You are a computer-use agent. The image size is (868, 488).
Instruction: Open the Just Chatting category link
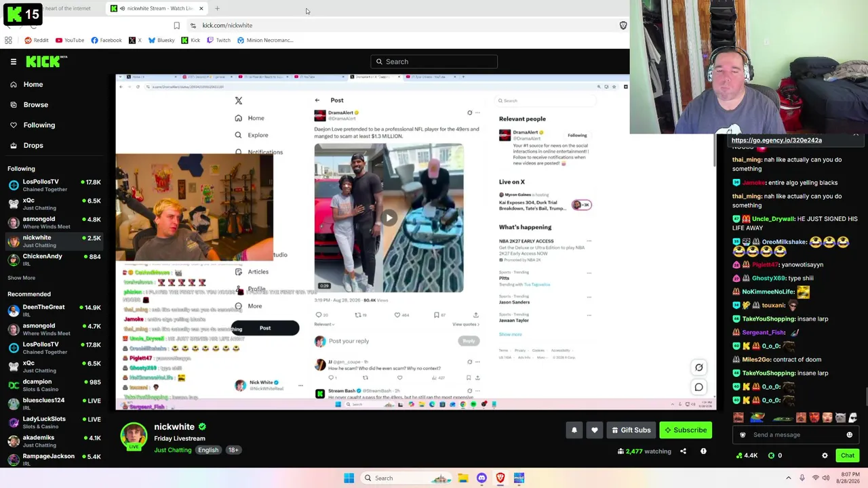coord(173,450)
